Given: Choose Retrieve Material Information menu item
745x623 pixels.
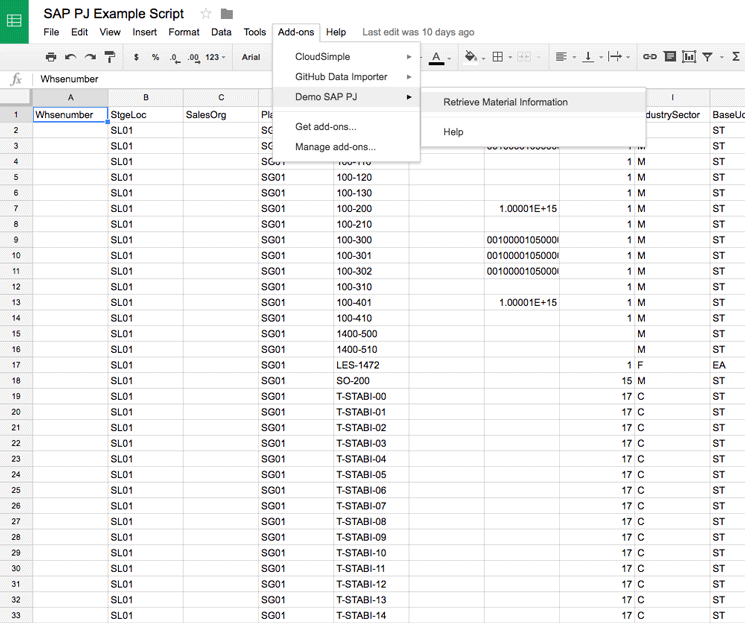Looking at the screenshot, I should click(505, 102).
